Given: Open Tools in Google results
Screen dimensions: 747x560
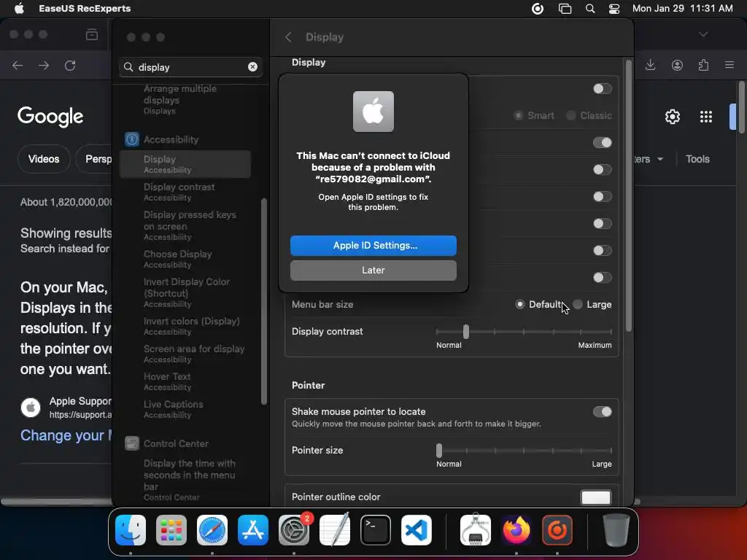Looking at the screenshot, I should [x=697, y=159].
